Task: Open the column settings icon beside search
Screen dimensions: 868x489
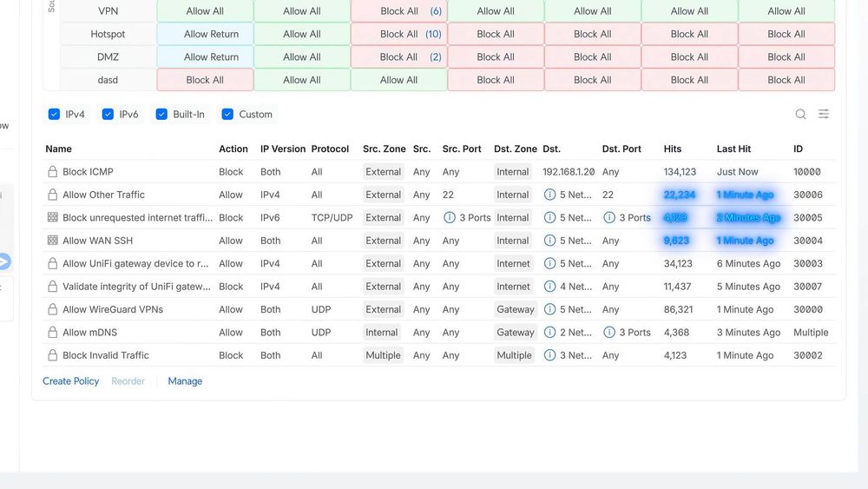Action: pyautogui.click(x=824, y=114)
